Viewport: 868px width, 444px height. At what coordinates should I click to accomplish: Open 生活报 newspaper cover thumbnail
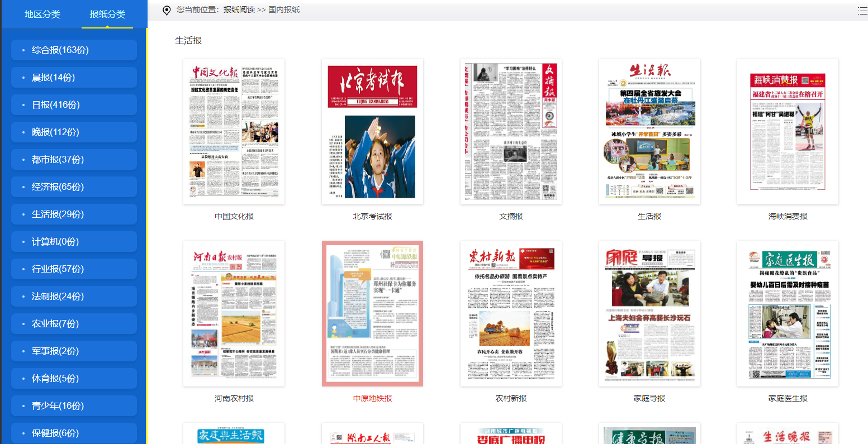649,132
